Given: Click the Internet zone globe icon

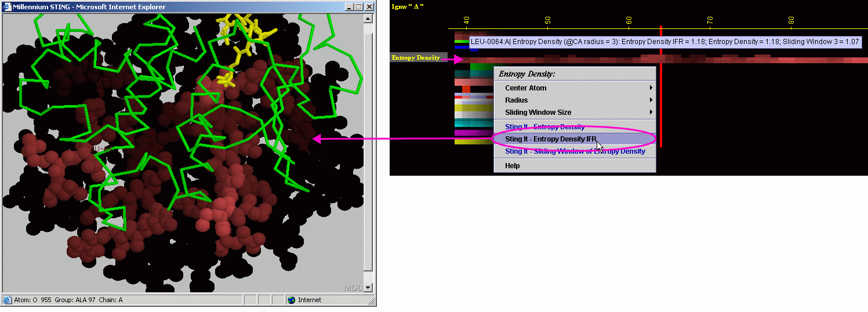Looking at the screenshot, I should click(x=292, y=300).
